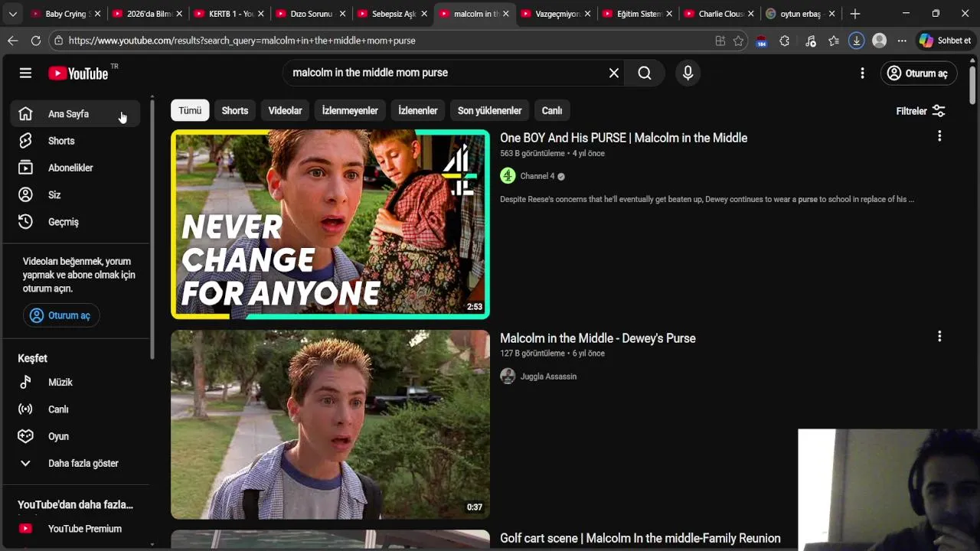The height and width of the screenshot is (551, 980).
Task: Click Channel 4 channel name
Action: pyautogui.click(x=537, y=176)
